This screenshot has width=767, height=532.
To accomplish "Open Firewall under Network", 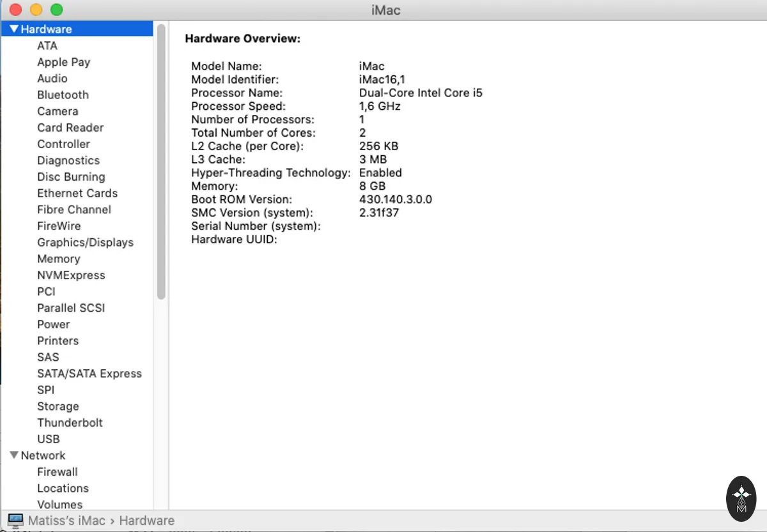I will click(58, 472).
